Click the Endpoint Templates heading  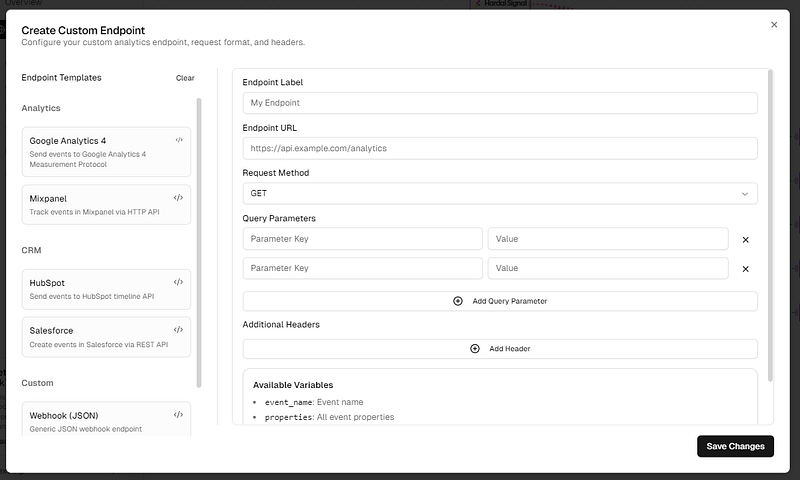pyautogui.click(x=61, y=78)
